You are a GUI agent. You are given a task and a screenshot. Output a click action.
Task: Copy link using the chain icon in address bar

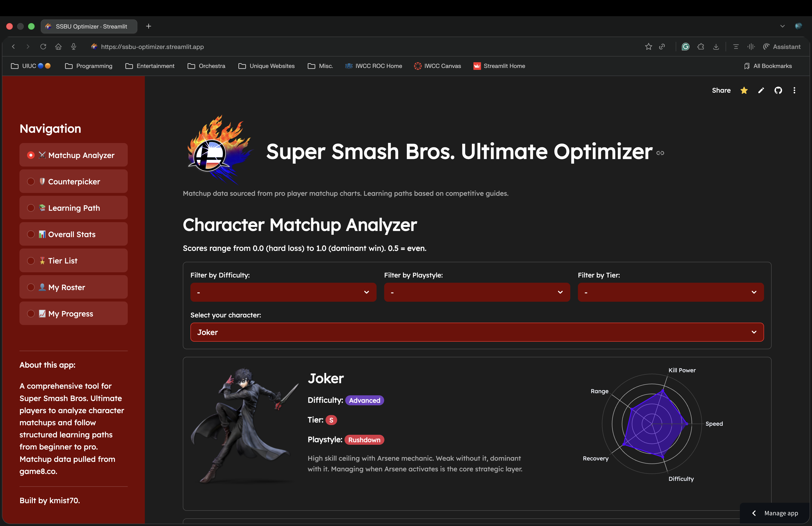point(662,47)
